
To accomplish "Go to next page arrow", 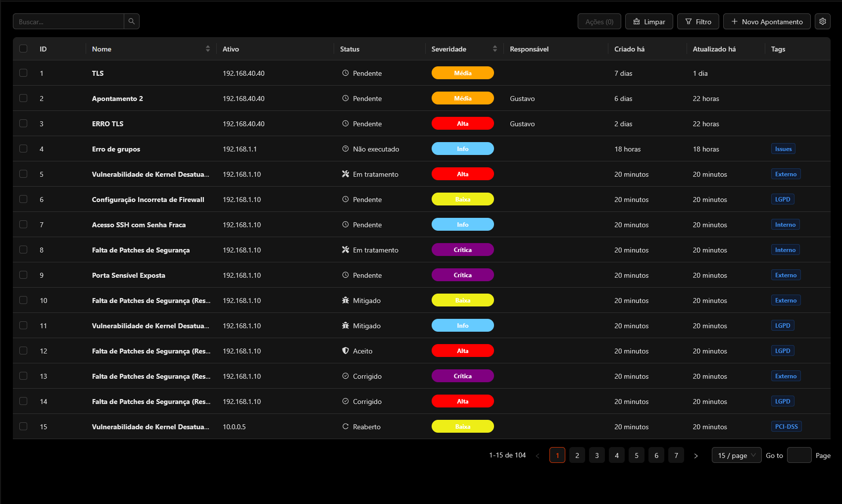I will click(x=696, y=455).
